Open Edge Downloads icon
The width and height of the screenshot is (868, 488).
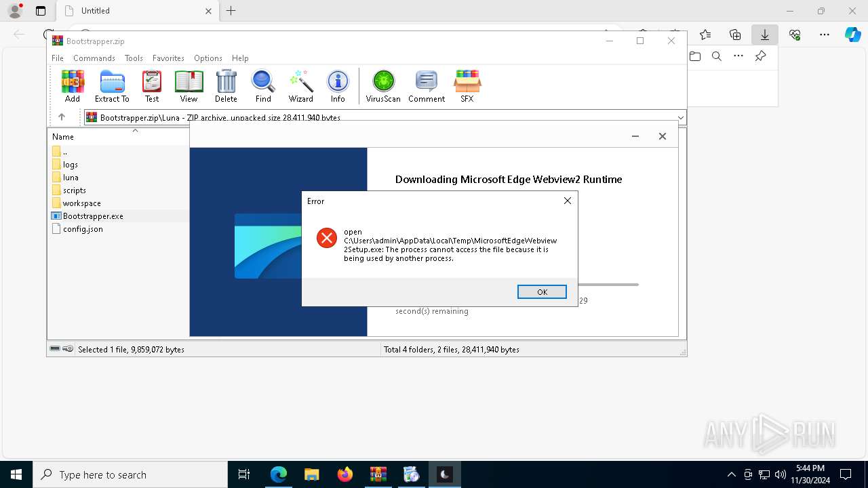765,35
